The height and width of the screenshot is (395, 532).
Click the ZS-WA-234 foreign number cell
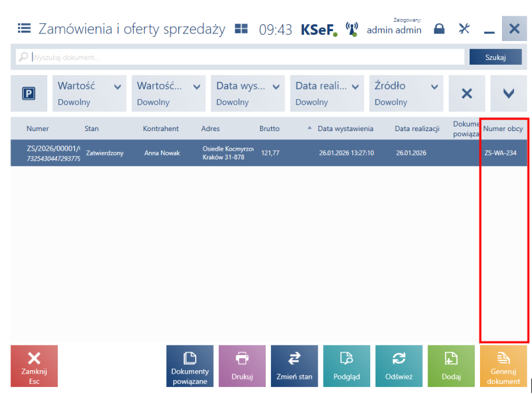(500, 153)
